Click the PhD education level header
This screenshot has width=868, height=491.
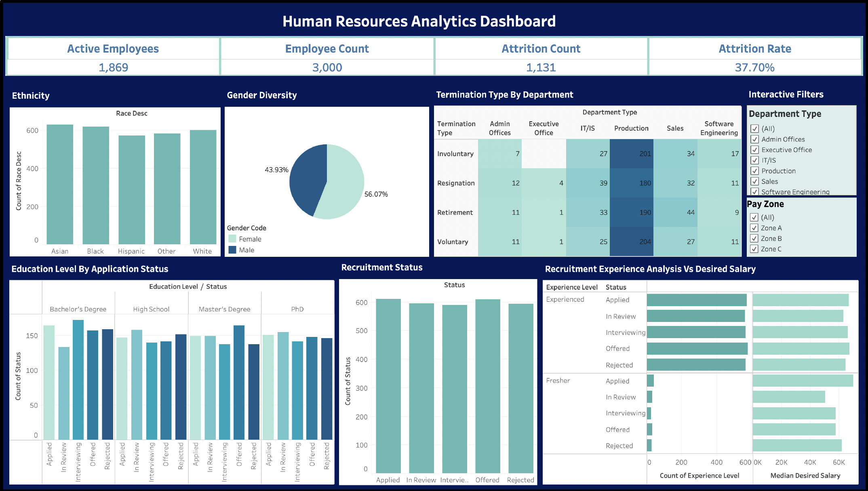click(297, 309)
